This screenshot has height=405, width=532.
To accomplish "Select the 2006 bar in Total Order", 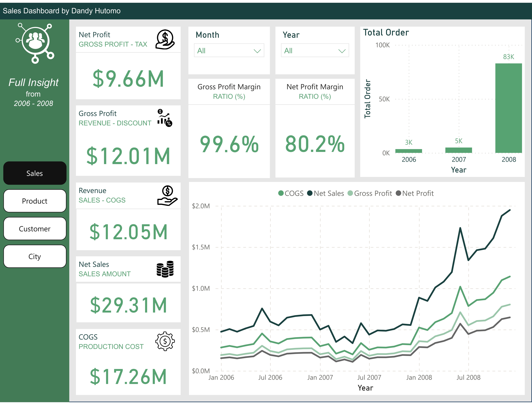I will [408, 151].
